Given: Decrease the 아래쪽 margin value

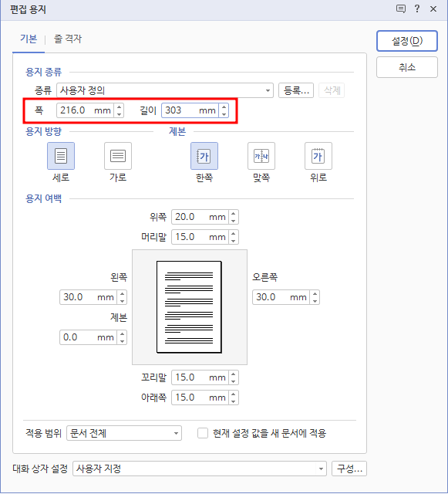Looking at the screenshot, I should pos(234,401).
